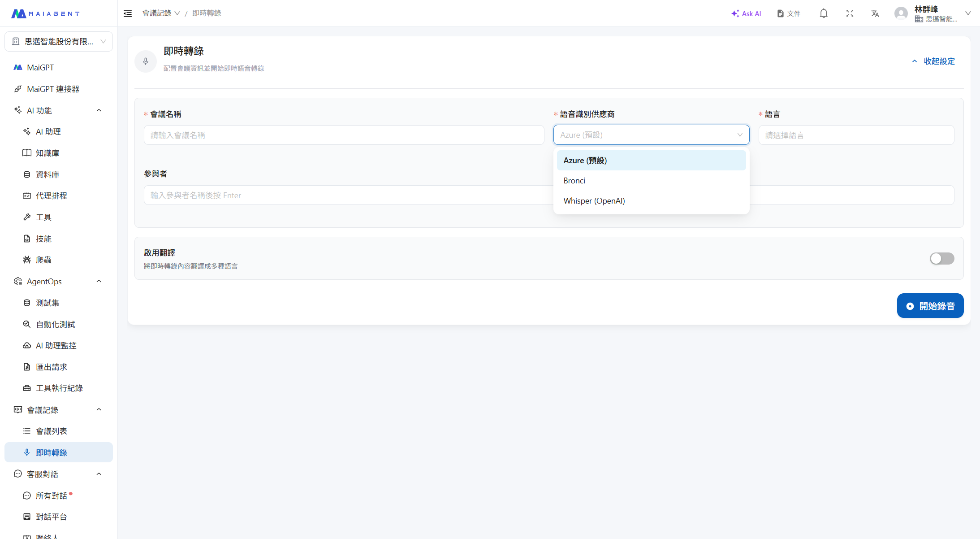
Task: Open the 文件 documents link
Action: click(x=789, y=13)
